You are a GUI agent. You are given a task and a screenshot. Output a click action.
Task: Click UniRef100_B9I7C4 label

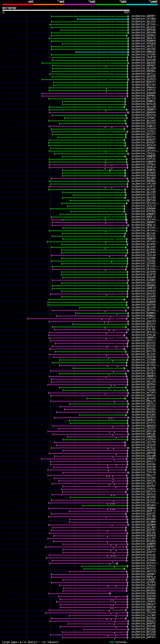[x=143, y=99]
